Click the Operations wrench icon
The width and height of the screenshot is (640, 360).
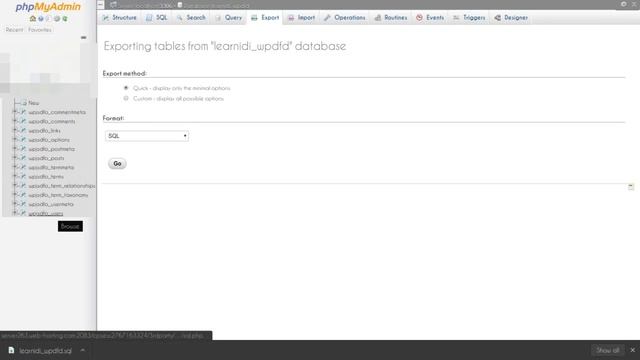[327, 18]
